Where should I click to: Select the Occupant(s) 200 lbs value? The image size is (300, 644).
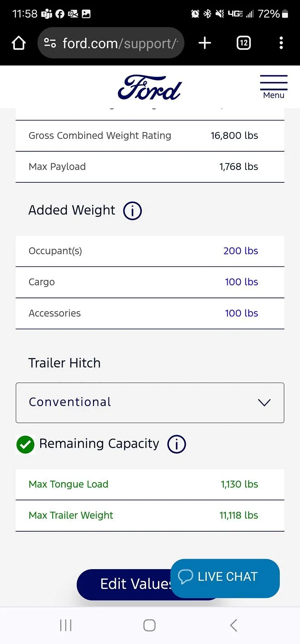pos(240,251)
